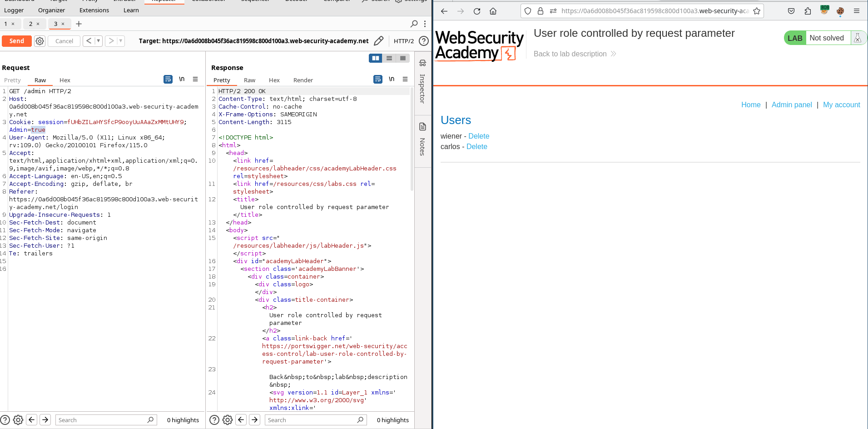Open Firefox hamburger application menu
The image size is (868, 429).
(x=857, y=11)
